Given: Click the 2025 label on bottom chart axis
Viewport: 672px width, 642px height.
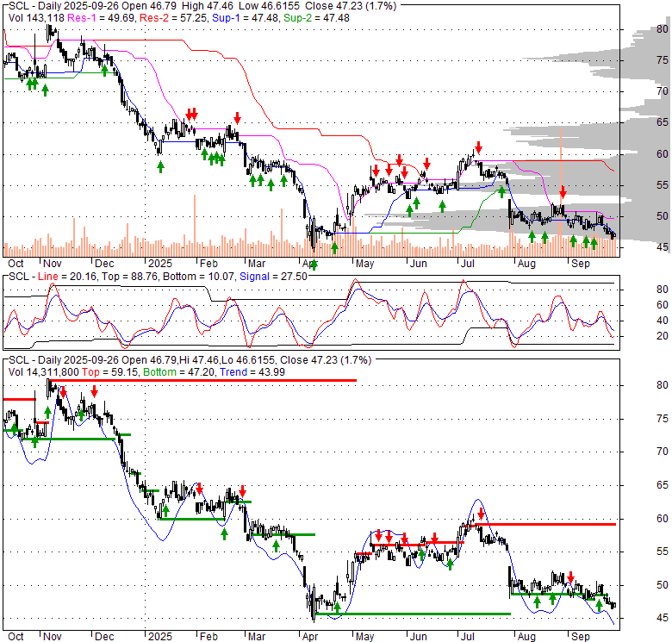Looking at the screenshot, I should [160, 637].
